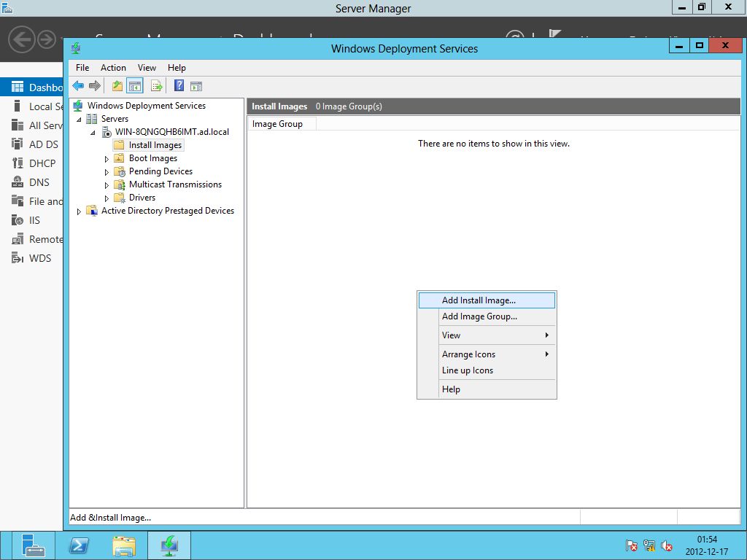Click the Windows Deployment Services taskbar icon
The width and height of the screenshot is (747, 560).
click(x=169, y=545)
